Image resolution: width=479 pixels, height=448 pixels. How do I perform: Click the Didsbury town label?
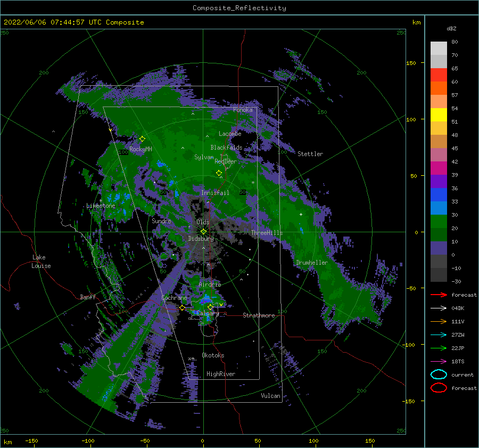[x=201, y=239]
